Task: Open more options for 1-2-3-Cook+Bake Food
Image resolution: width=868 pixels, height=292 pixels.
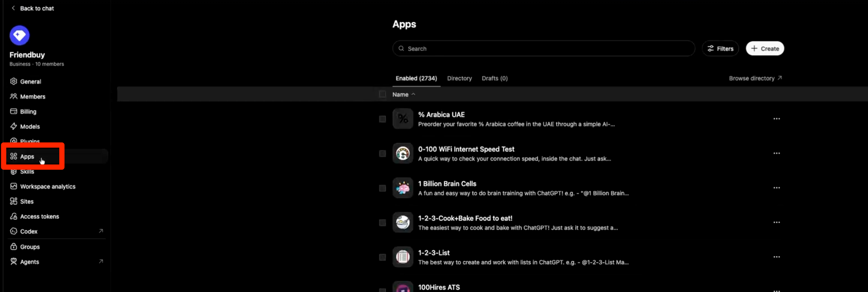Action: [x=777, y=223]
